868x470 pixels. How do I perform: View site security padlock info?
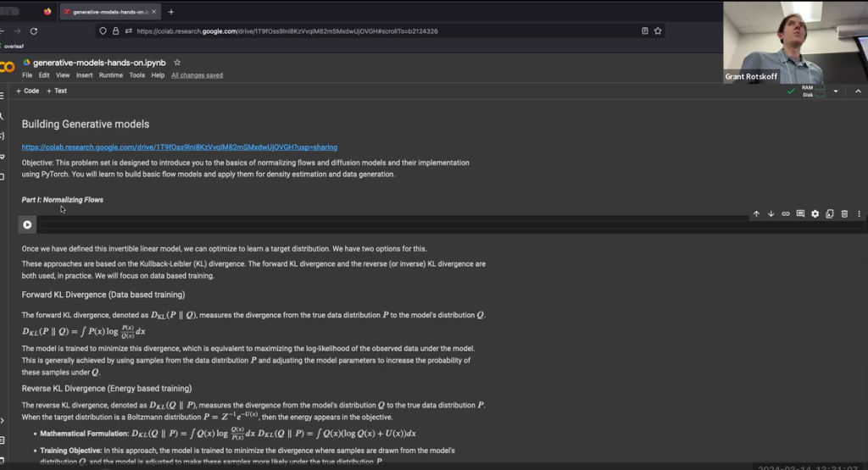click(x=115, y=31)
